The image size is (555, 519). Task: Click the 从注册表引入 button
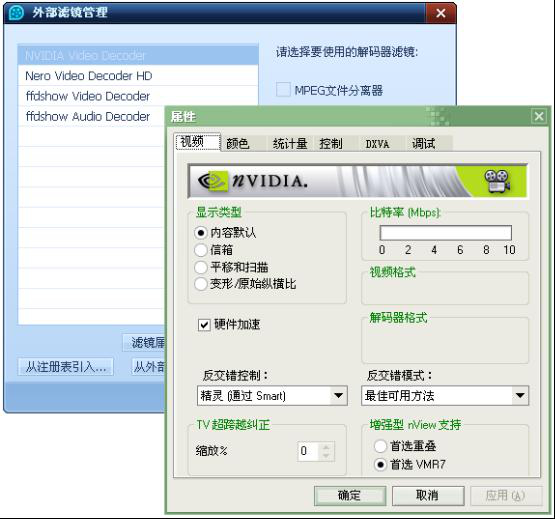point(66,367)
